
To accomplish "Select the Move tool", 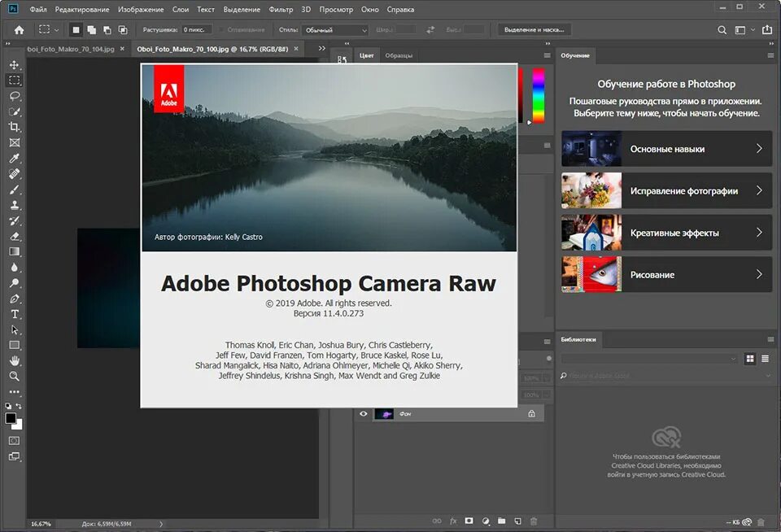I will click(15, 65).
